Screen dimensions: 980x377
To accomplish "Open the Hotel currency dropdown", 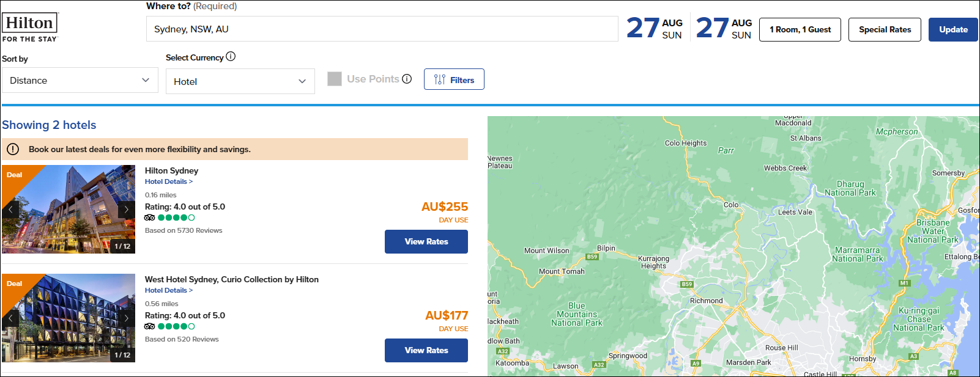I will (240, 81).
